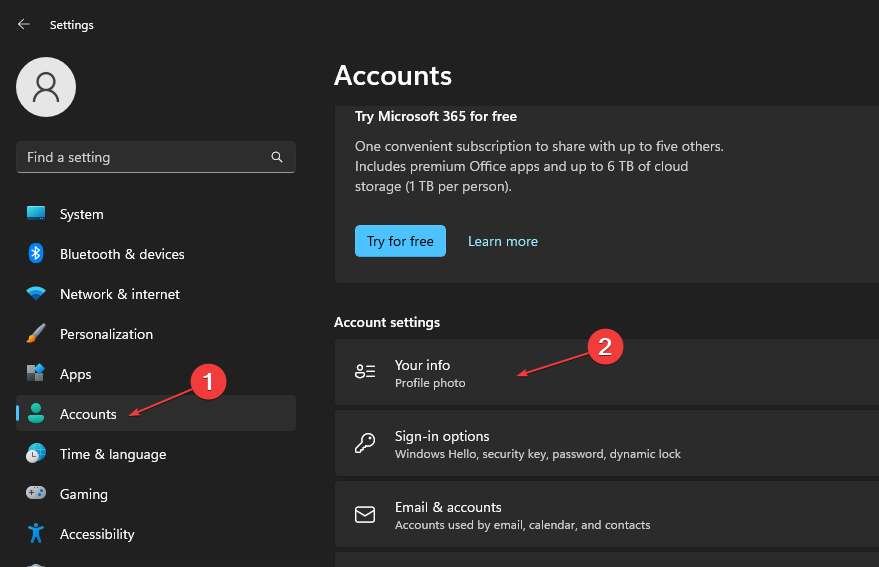Open the Learn more link
This screenshot has width=879, height=567.
[x=503, y=241]
